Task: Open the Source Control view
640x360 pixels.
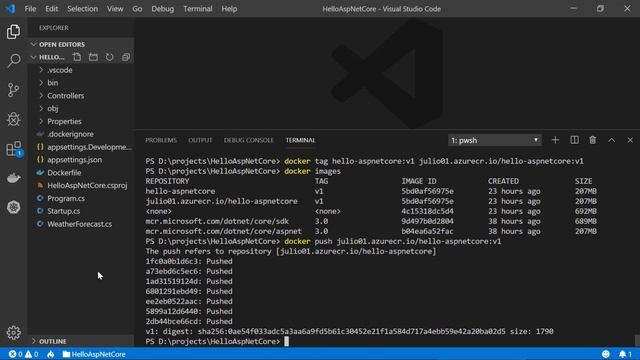Action: coord(13,90)
